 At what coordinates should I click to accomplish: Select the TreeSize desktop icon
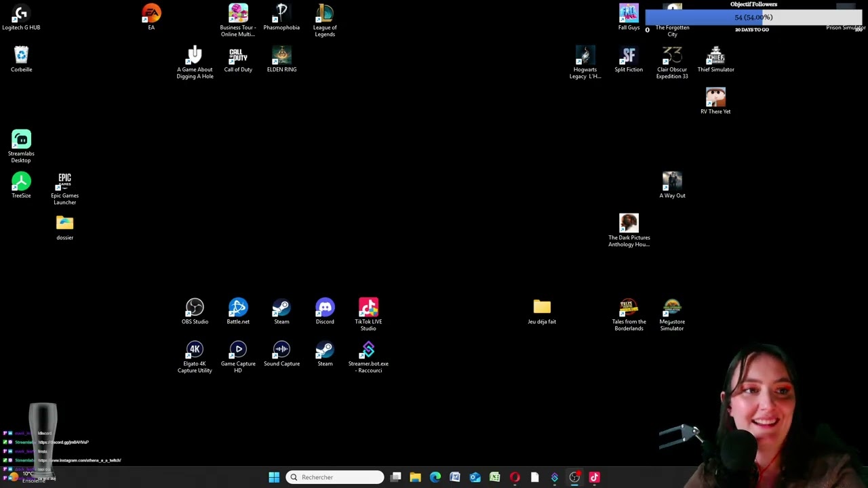coord(21,185)
